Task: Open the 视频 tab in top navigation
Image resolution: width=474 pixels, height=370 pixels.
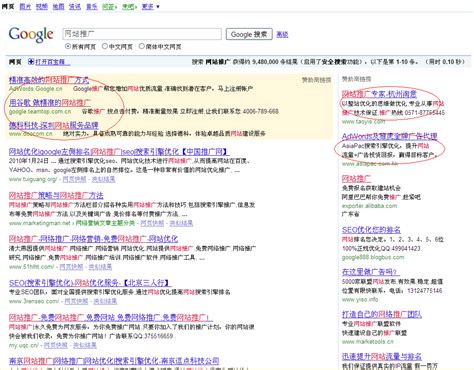Action: tap(42, 6)
